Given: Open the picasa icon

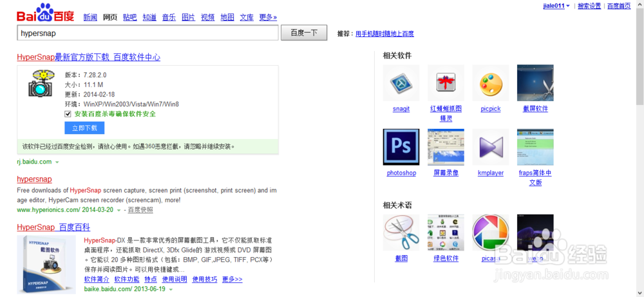Looking at the screenshot, I should [490, 233].
